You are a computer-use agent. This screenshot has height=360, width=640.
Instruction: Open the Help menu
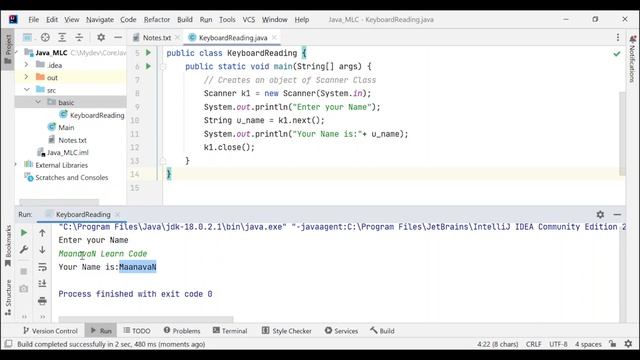[302, 20]
